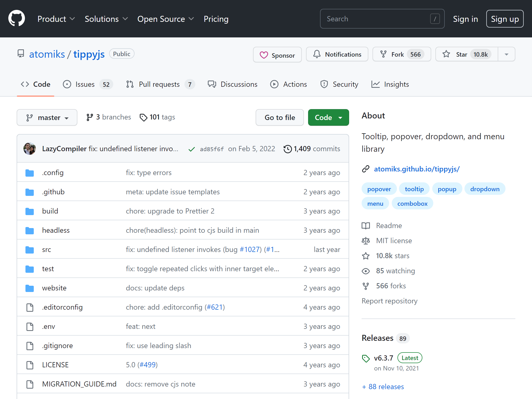Click the Go to file button
532x399 pixels.
coord(280,117)
